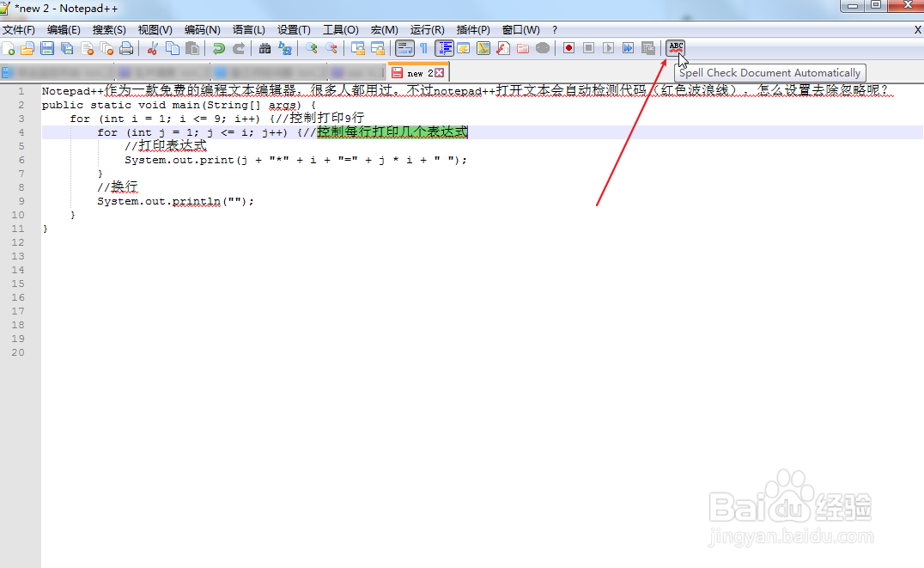Click the Document Map icon
The width and height of the screenshot is (924, 568).
pos(483,48)
